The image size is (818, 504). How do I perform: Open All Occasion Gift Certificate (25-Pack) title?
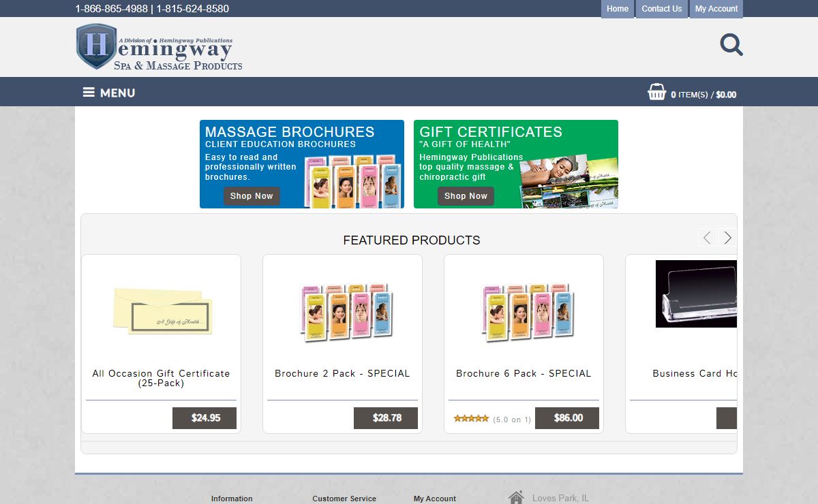(161, 378)
